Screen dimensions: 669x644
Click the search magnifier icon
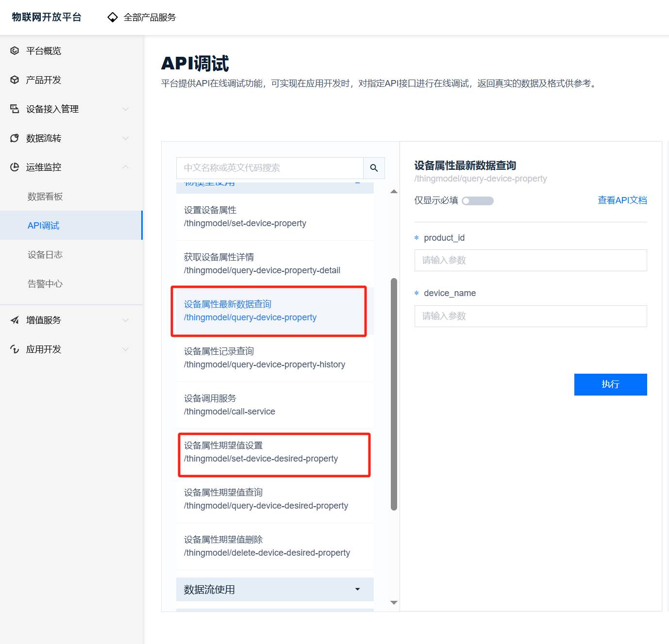pos(374,168)
